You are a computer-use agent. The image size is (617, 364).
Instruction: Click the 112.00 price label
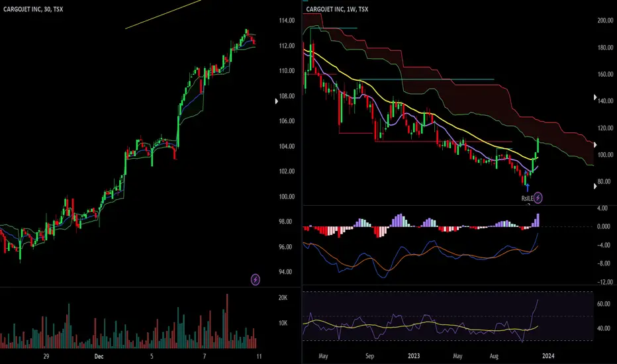(x=287, y=46)
